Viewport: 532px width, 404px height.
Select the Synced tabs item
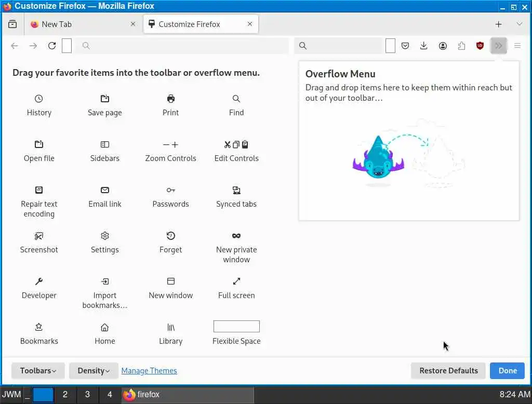tap(236, 197)
